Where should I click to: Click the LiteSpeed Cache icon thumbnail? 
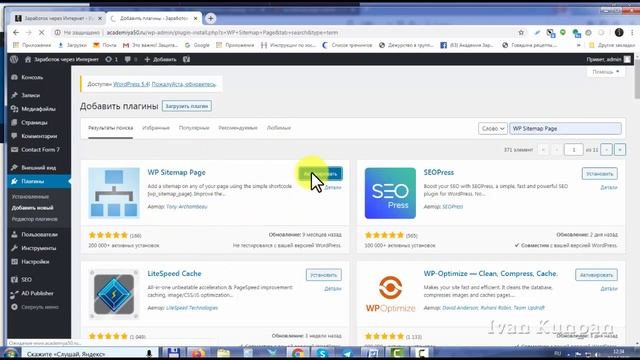(114, 294)
